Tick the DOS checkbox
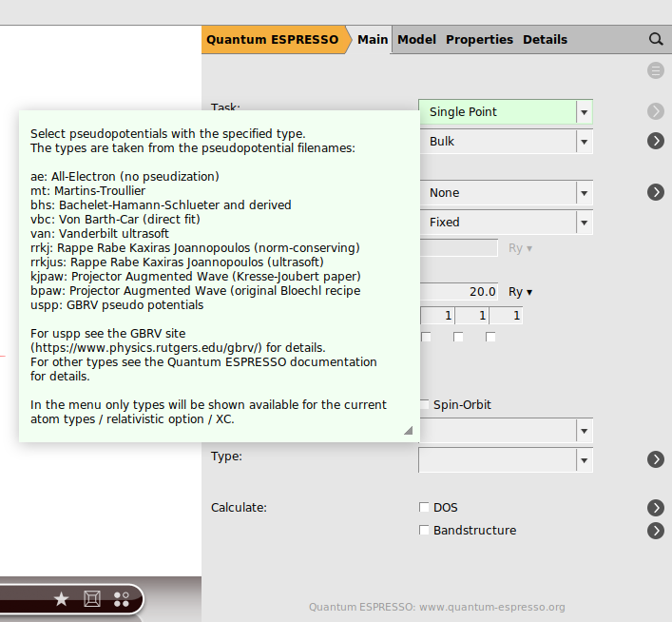Viewport: 672px width, 622px height. [x=424, y=508]
